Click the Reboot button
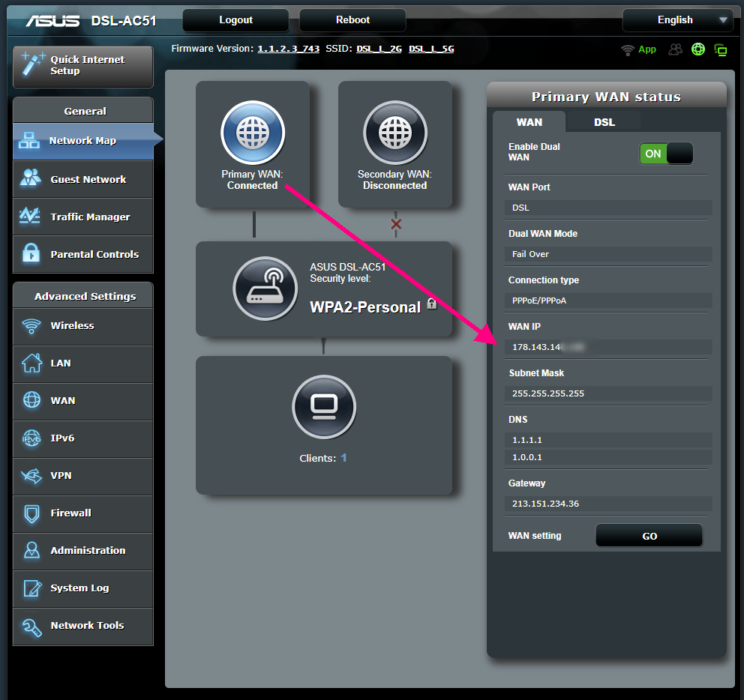744x700 pixels. pyautogui.click(x=352, y=20)
